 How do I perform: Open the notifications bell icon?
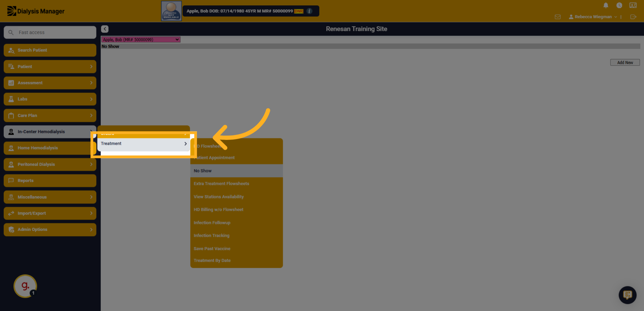[x=606, y=5]
